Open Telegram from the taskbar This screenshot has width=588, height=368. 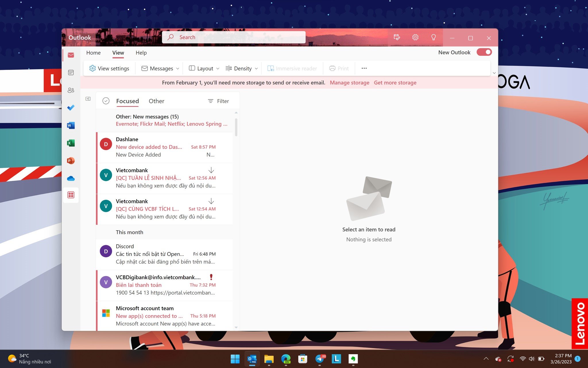(x=320, y=359)
